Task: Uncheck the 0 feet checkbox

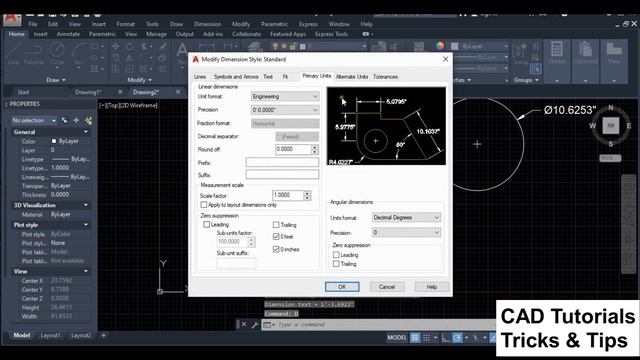Action: [x=276, y=236]
